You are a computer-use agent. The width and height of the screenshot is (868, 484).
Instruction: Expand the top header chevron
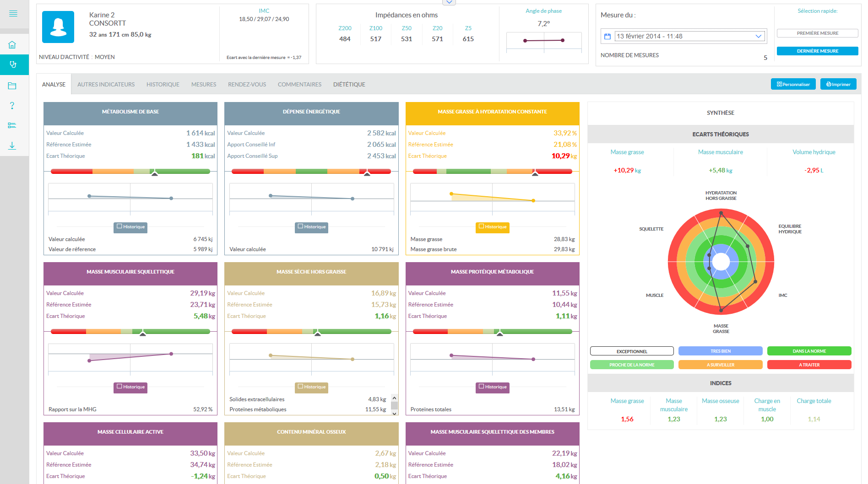coord(449,2)
